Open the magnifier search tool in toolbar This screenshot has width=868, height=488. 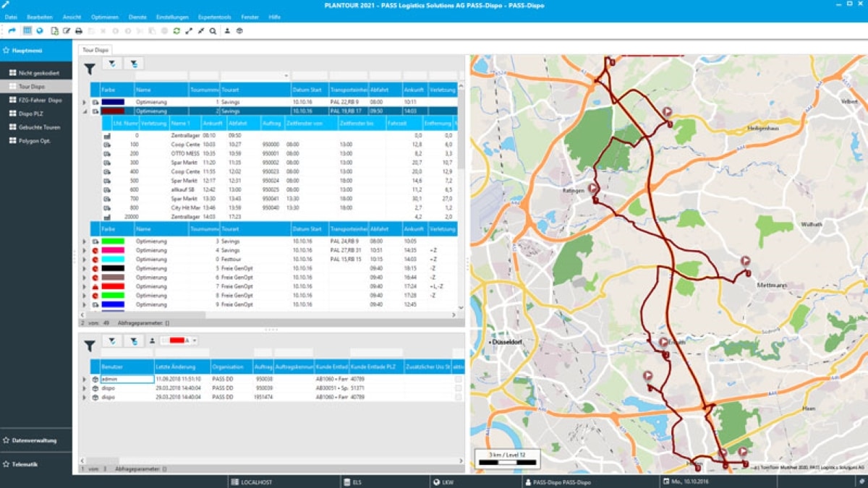tap(213, 31)
